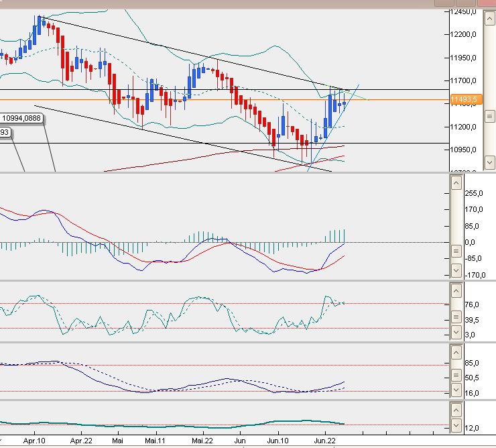Image resolution: width=496 pixels, height=448 pixels.
Task: Click the MACD panel's middle scale handle
Action: (x=456, y=251)
